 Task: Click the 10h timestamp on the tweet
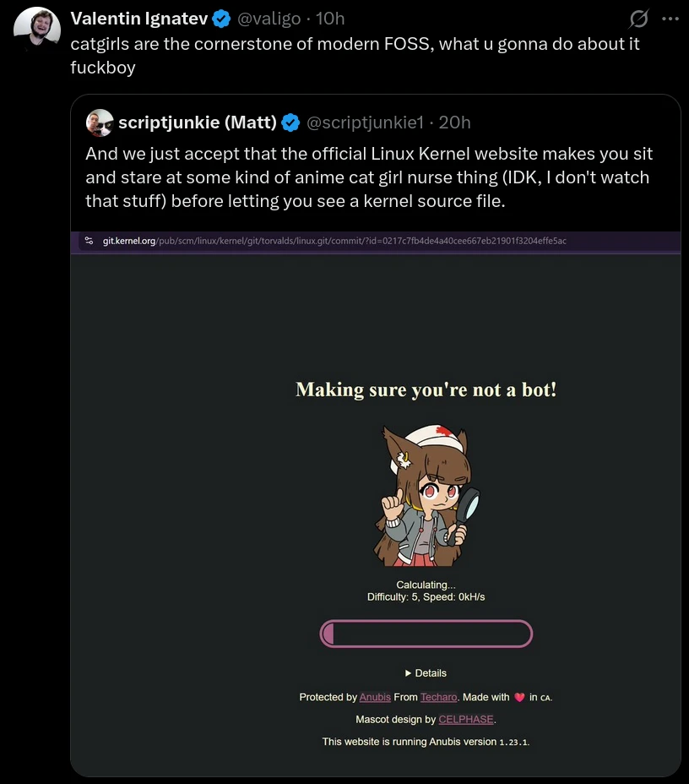(x=330, y=19)
